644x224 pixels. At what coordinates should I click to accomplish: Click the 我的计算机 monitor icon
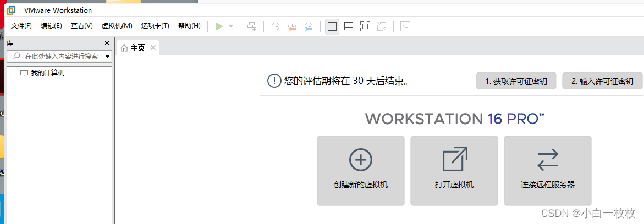pyautogui.click(x=25, y=74)
